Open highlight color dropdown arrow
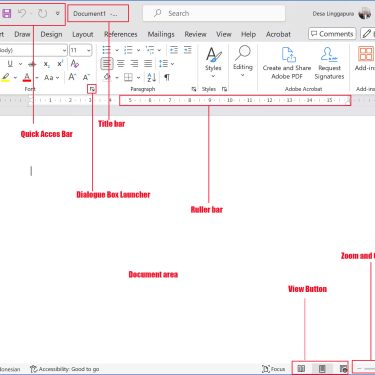The height and width of the screenshot is (375, 375). [15, 78]
